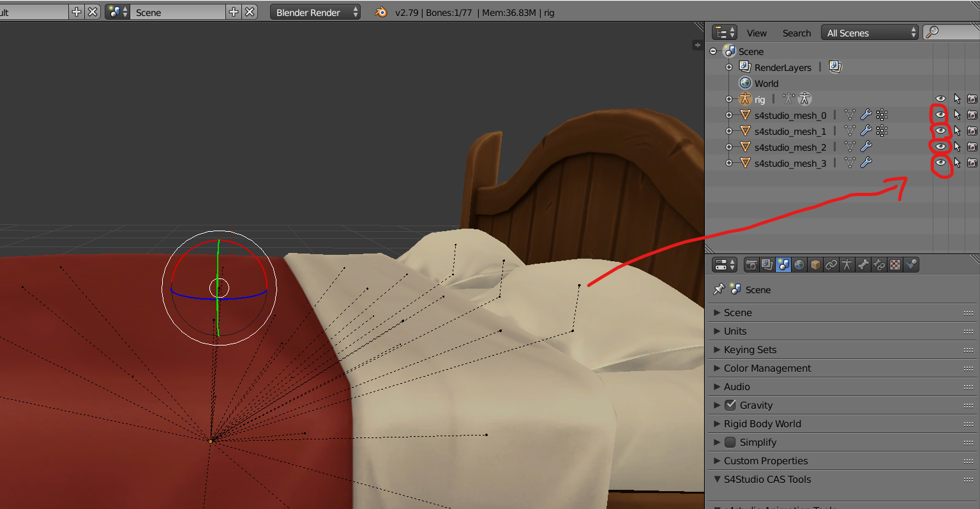980x509 pixels.
Task: Open the outliner Search menu
Action: [x=797, y=33]
